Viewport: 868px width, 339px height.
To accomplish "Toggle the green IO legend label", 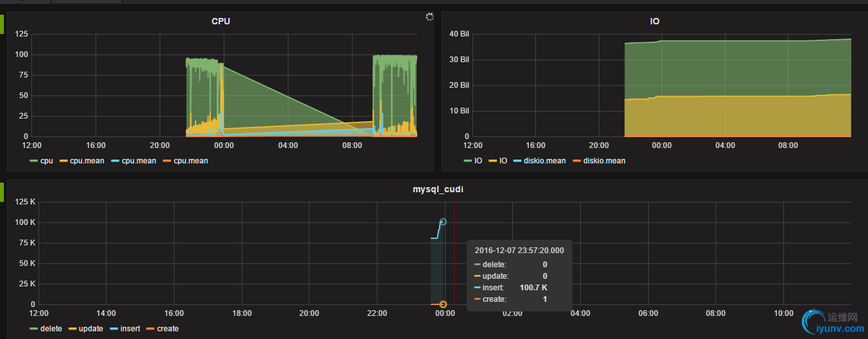I will pyautogui.click(x=478, y=161).
